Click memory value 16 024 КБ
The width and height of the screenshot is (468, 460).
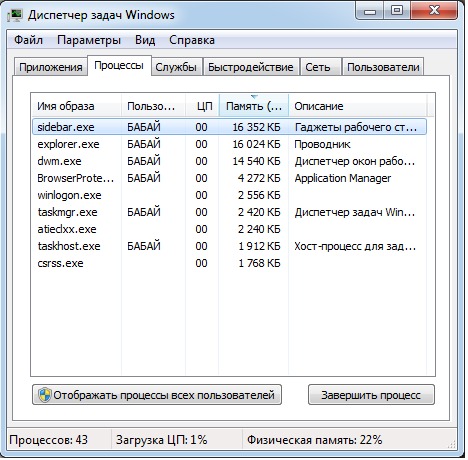click(256, 144)
